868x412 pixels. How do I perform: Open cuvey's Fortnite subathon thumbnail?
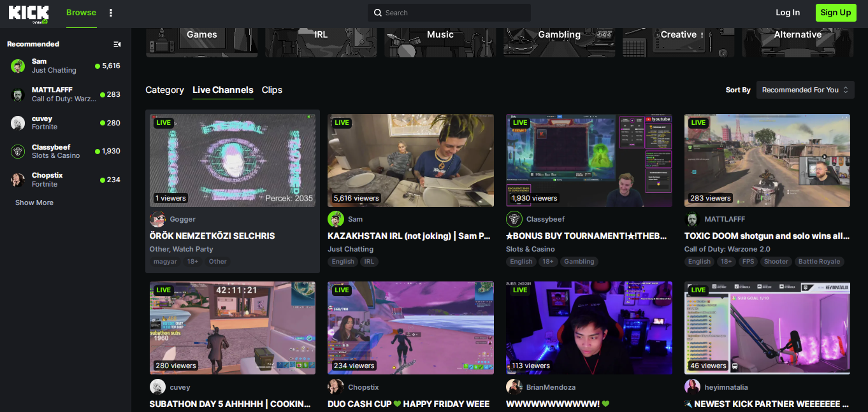tap(233, 328)
